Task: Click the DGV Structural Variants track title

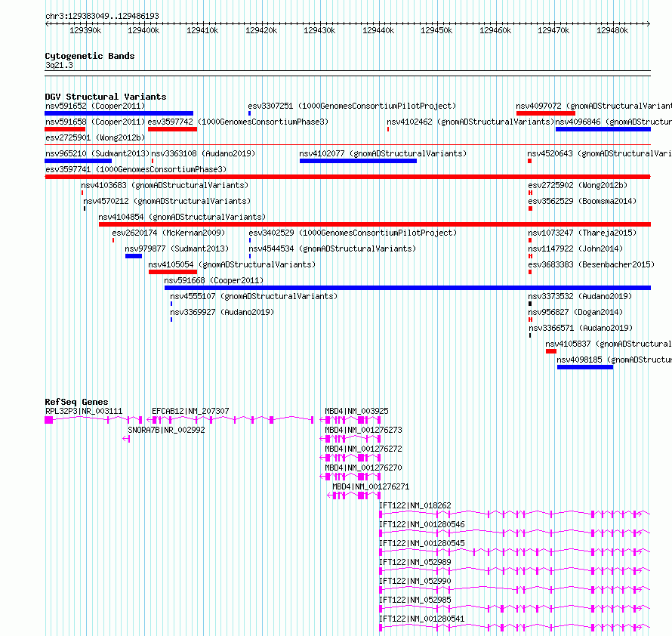Action: click(106, 97)
